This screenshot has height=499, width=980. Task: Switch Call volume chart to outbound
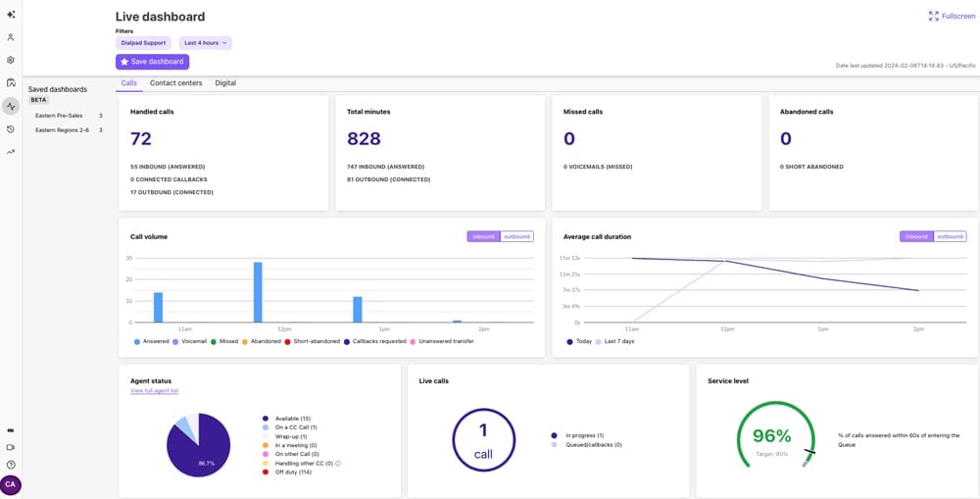(516, 236)
